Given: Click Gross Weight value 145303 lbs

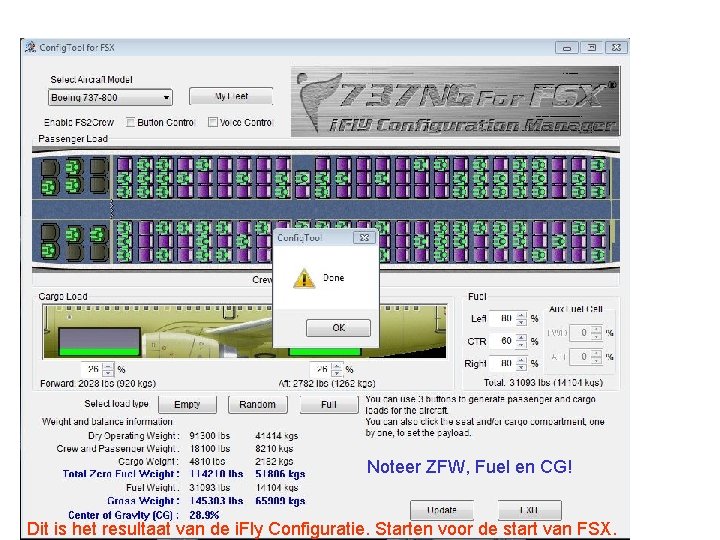Looking at the screenshot, I should (x=216, y=501).
